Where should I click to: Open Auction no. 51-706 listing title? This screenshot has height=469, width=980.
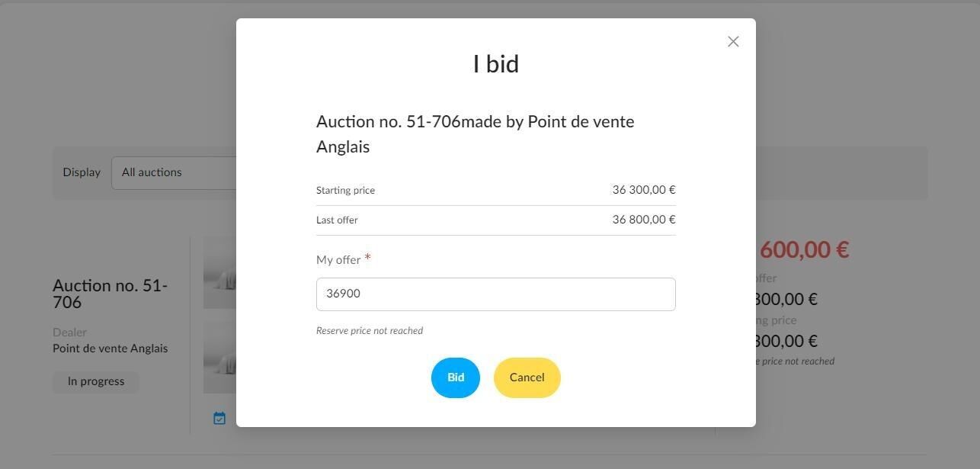pos(110,294)
